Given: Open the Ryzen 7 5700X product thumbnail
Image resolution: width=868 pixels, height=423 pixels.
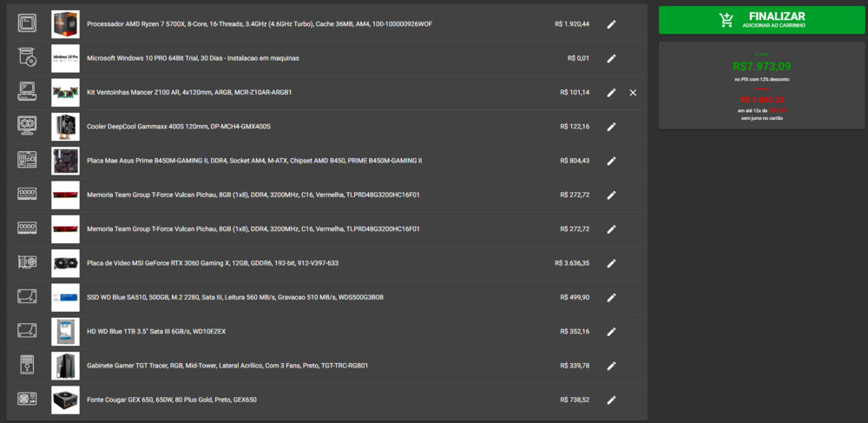Looking at the screenshot, I should point(65,24).
